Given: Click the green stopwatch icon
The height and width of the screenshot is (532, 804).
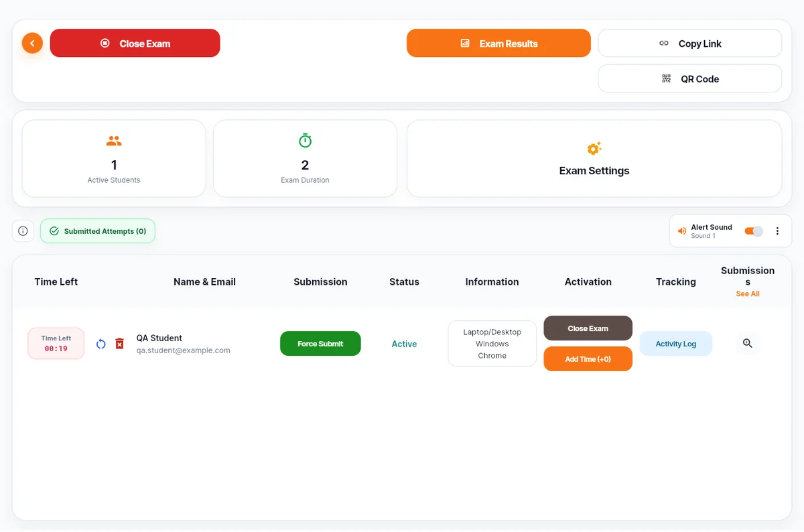Looking at the screenshot, I should click(x=305, y=141).
